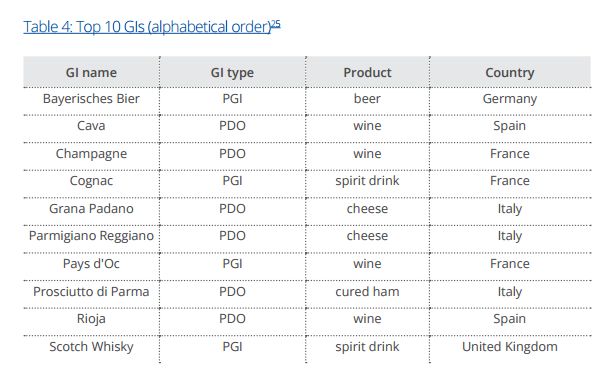Select the GI name column header
600x375 pixels.
coord(91,73)
